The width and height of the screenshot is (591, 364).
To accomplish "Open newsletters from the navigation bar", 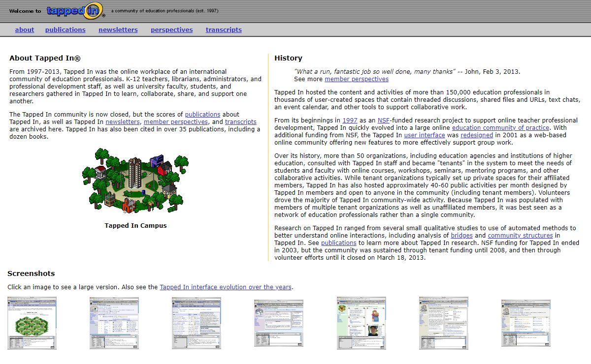I will click(118, 30).
